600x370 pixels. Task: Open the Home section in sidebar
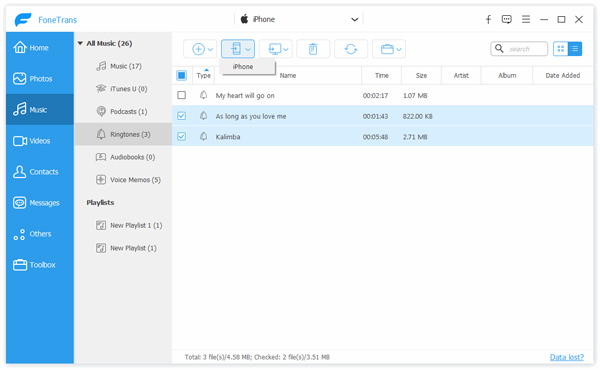pyautogui.click(x=39, y=48)
